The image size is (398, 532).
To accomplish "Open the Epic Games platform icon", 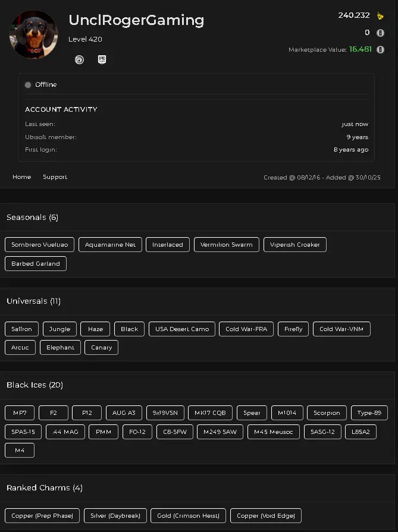I will click(102, 59).
